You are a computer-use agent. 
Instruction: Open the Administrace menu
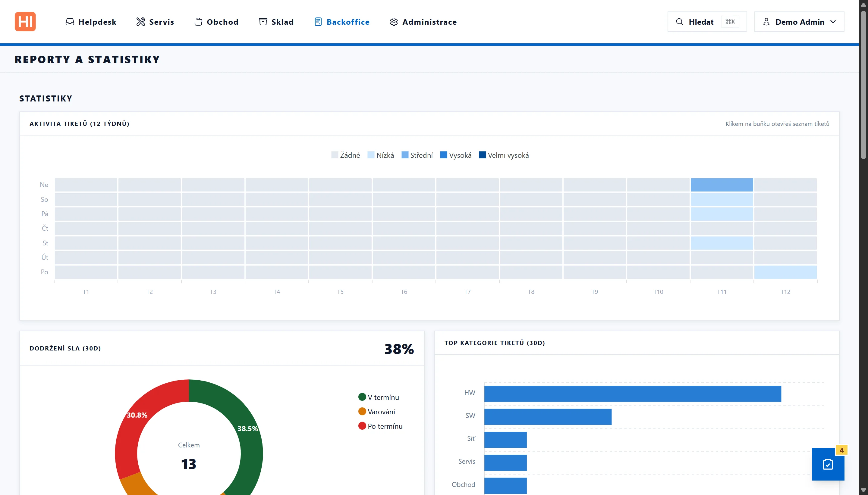(423, 22)
